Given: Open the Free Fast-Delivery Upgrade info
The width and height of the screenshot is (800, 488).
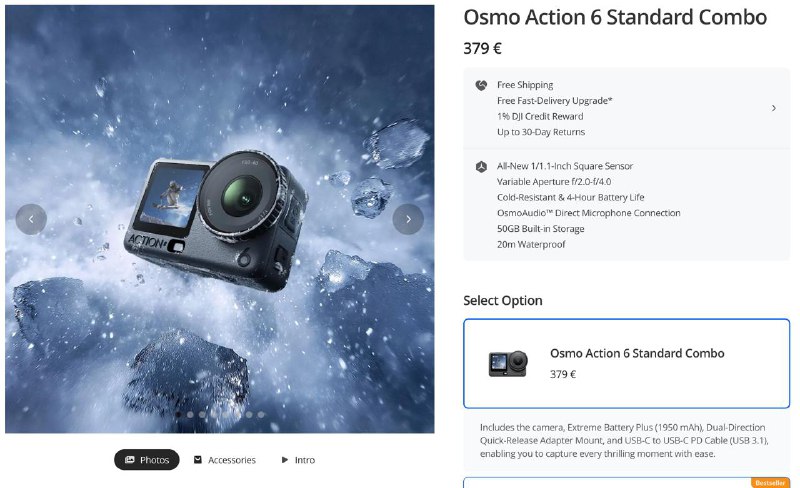Looking at the screenshot, I should click(554, 101).
